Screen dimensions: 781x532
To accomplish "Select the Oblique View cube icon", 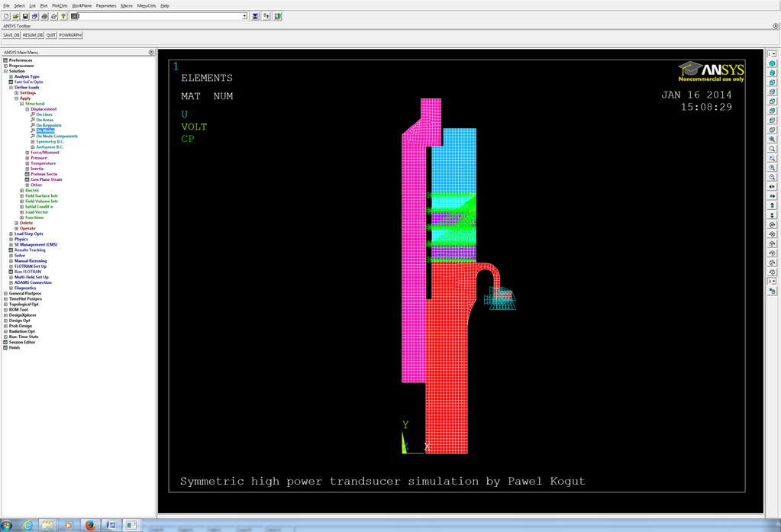I will click(x=772, y=73).
